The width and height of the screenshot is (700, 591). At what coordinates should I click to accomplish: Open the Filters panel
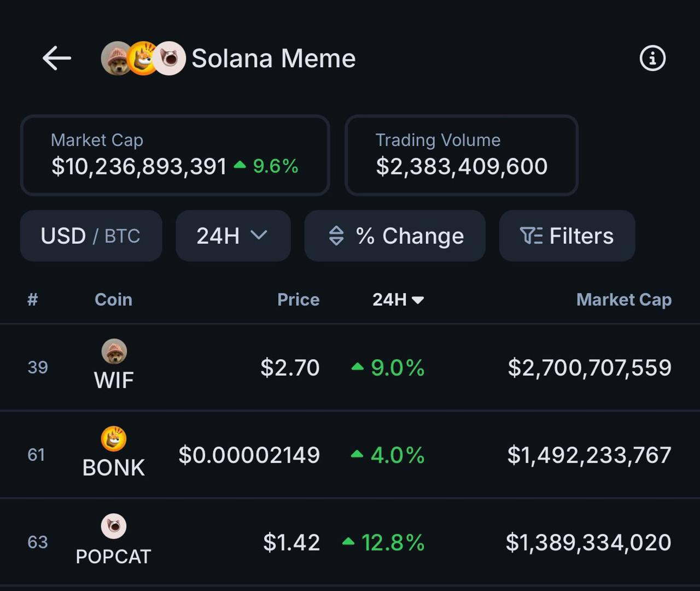tap(581, 236)
